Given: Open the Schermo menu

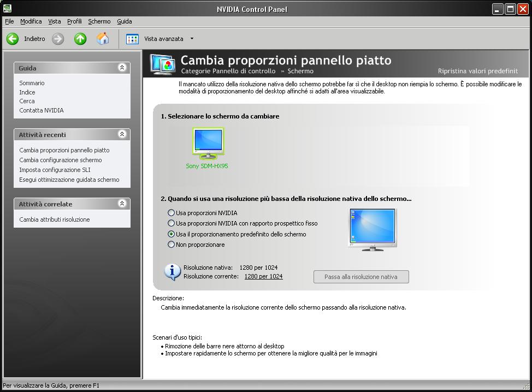Looking at the screenshot, I should tap(99, 21).
